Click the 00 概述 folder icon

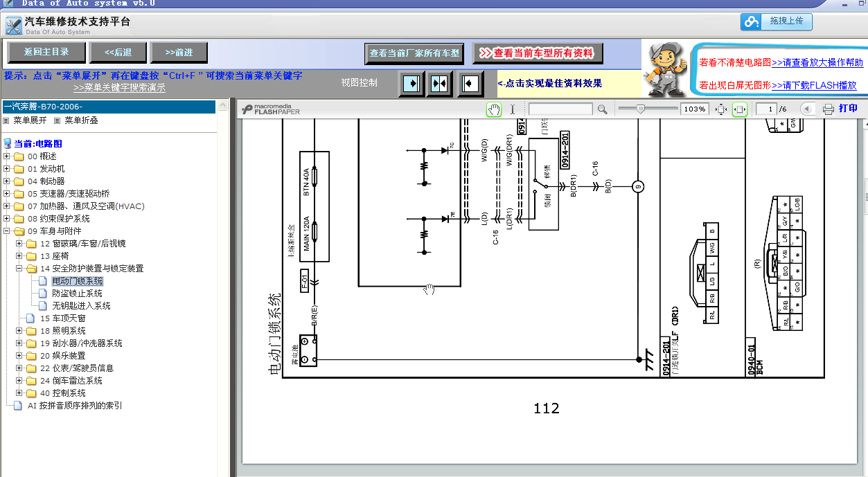pos(19,156)
